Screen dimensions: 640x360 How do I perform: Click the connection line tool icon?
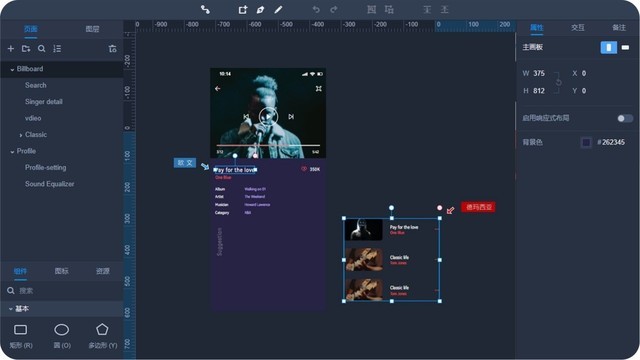point(205,9)
